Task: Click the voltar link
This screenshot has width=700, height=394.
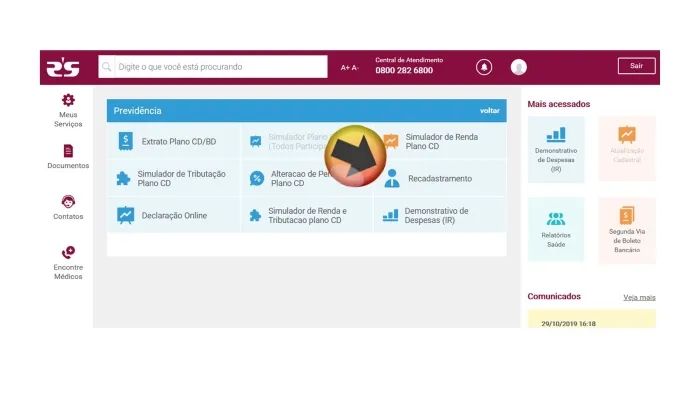Action: click(490, 111)
